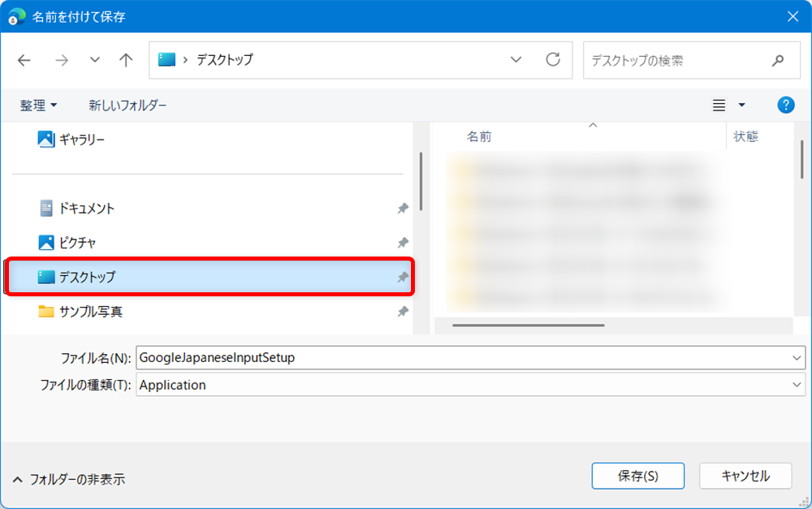Click the 保存 button
The width and height of the screenshot is (812, 509).
tap(638, 476)
